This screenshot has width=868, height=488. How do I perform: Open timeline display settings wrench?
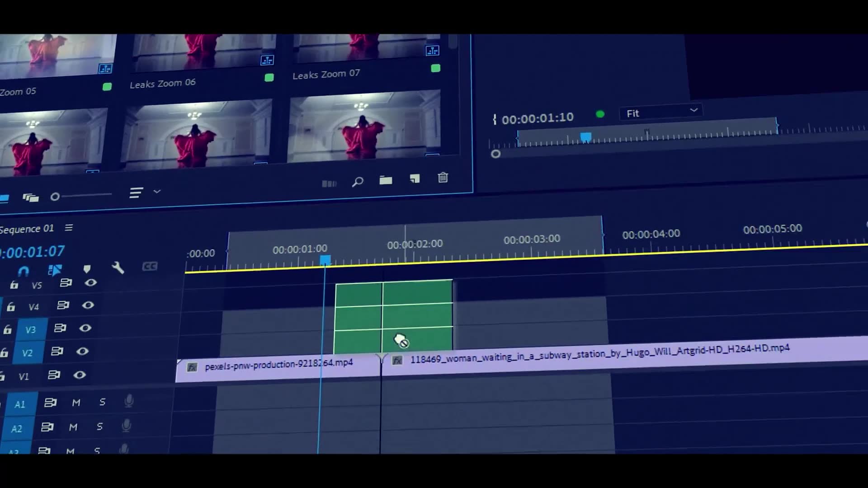coord(118,268)
